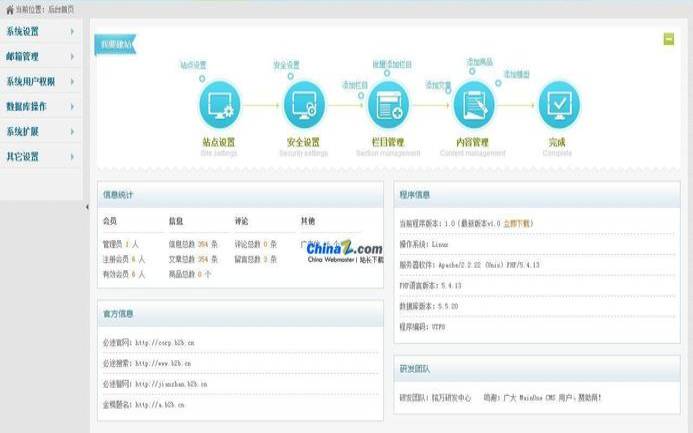Collapse the left sidebar with the splitter arrow

pyautogui.click(x=86, y=207)
